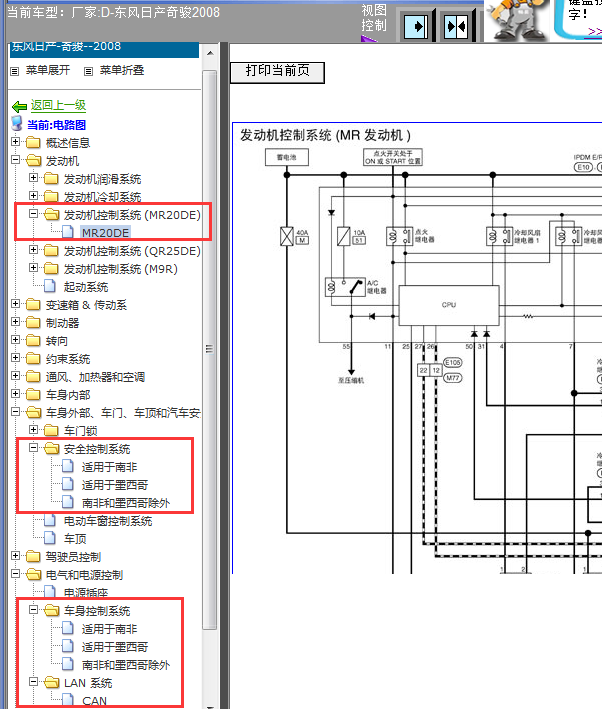Viewport: 602px width, 709px height.
Task: Collapse the 安全控制系统 node
Action: (x=33, y=448)
